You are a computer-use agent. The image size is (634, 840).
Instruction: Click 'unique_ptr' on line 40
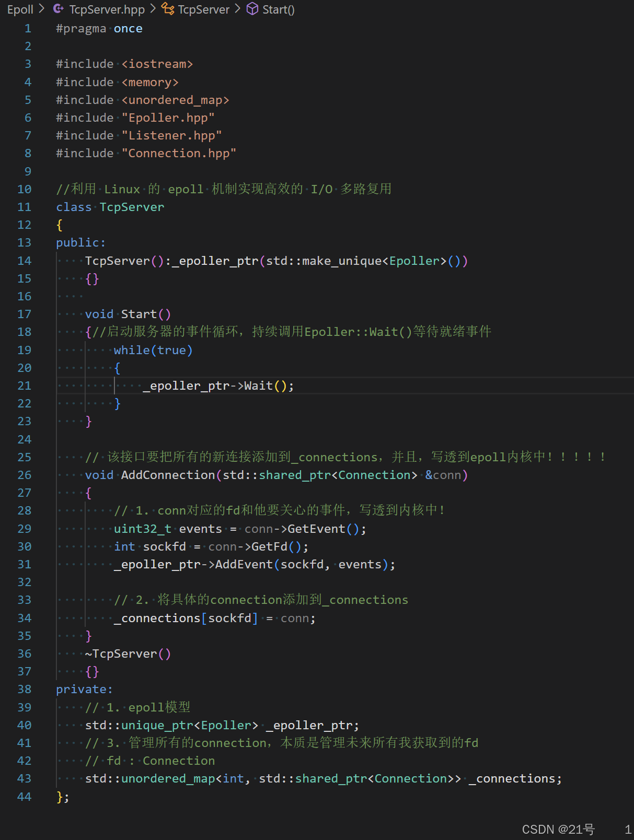tap(157, 725)
